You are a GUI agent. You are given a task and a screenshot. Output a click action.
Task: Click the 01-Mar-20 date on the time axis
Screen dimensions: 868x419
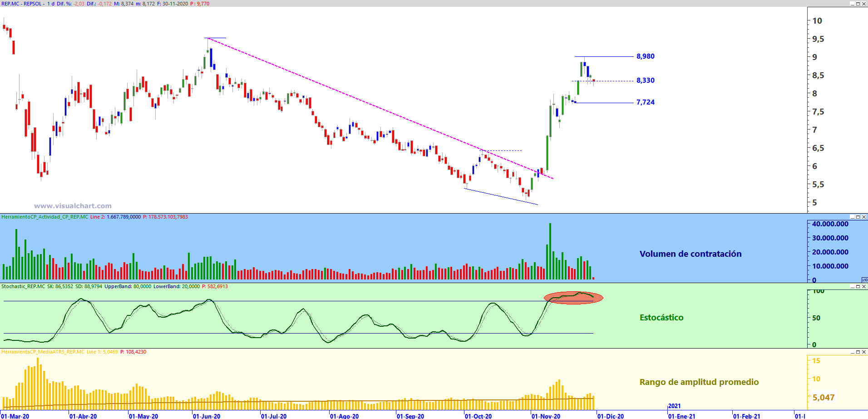[x=15, y=416]
